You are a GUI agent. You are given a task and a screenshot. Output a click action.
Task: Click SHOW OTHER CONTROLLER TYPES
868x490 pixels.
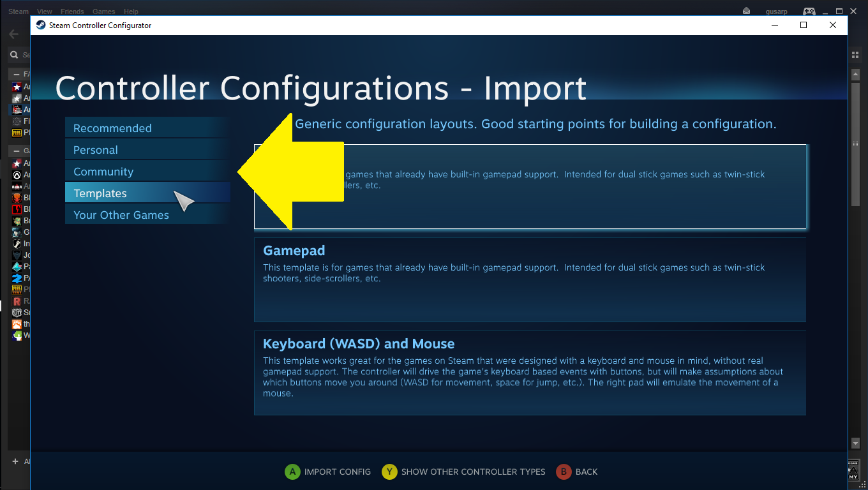coord(474,472)
